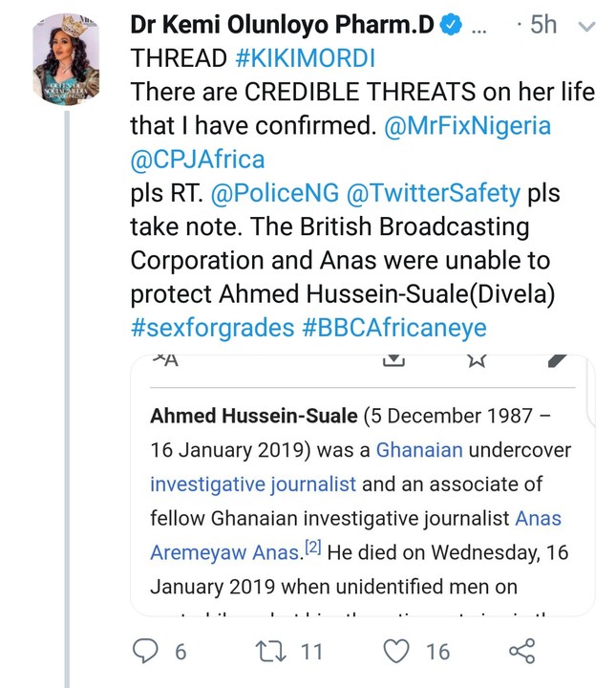Like the tweet with the heart icon
Image resolution: width=616 pixels, height=688 pixels.
coord(394,653)
